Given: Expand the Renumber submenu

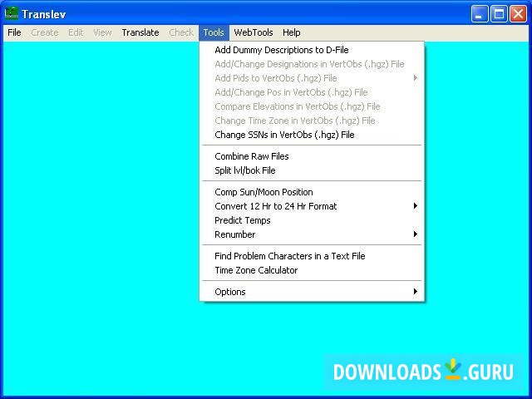Looking at the screenshot, I should pyautogui.click(x=312, y=234).
